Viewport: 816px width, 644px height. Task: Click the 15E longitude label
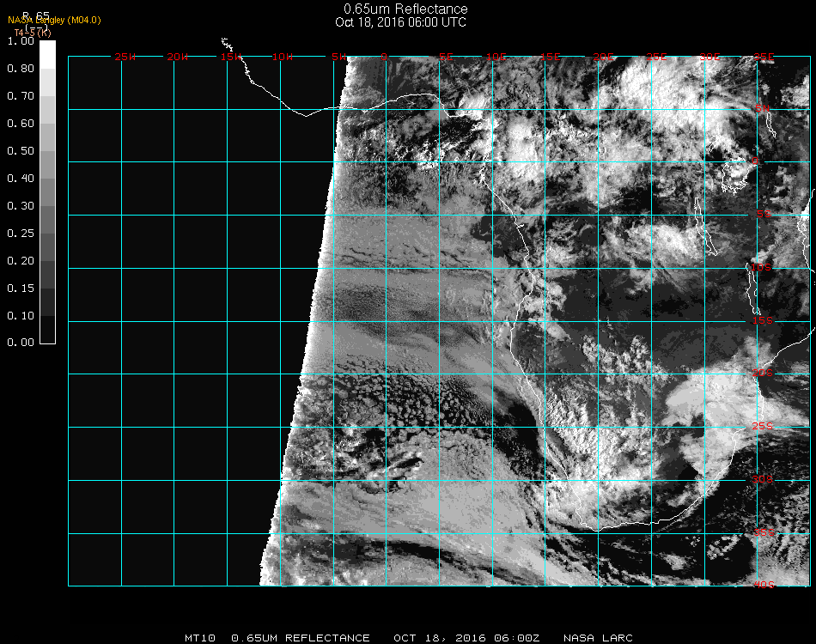pyautogui.click(x=550, y=57)
